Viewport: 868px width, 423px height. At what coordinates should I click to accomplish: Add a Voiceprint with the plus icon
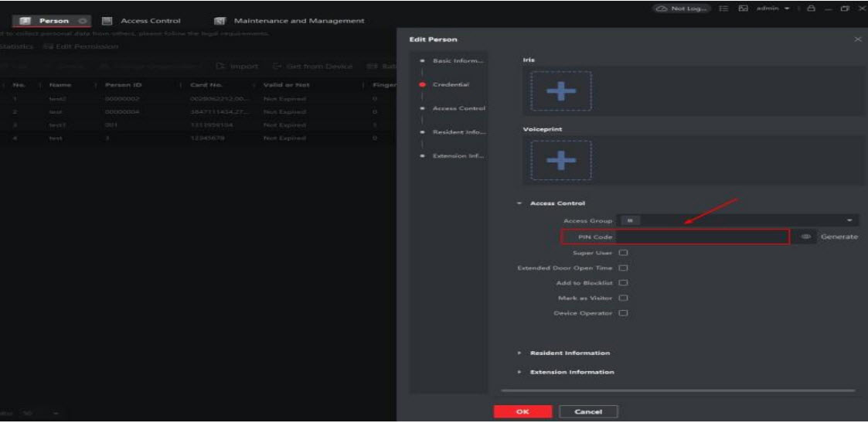[561, 160]
